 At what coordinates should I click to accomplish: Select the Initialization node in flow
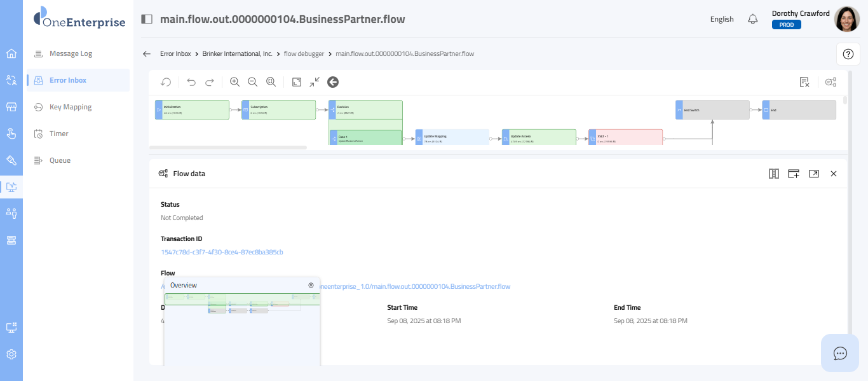point(192,109)
